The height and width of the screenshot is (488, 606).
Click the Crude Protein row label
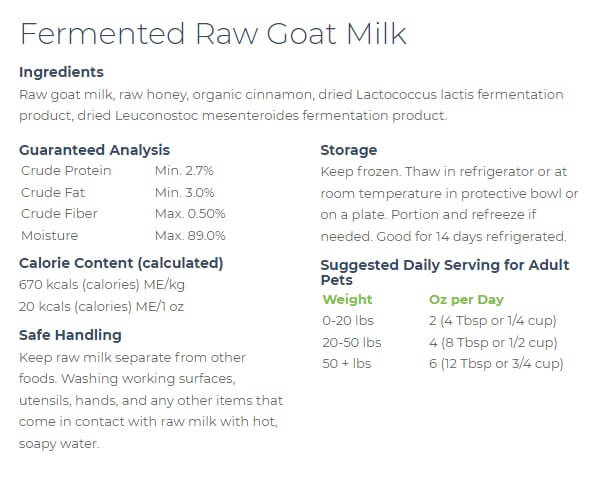[x=66, y=170]
